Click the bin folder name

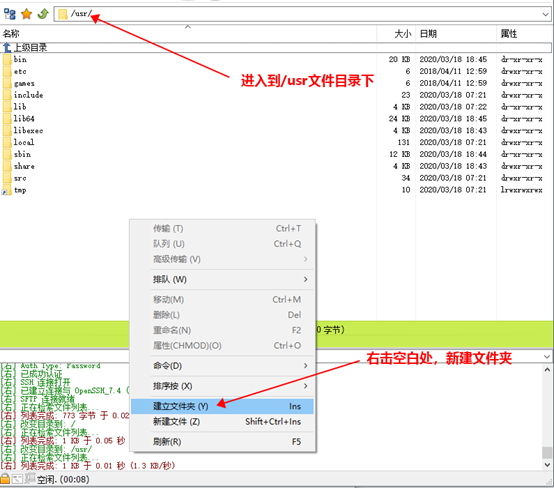click(20, 59)
